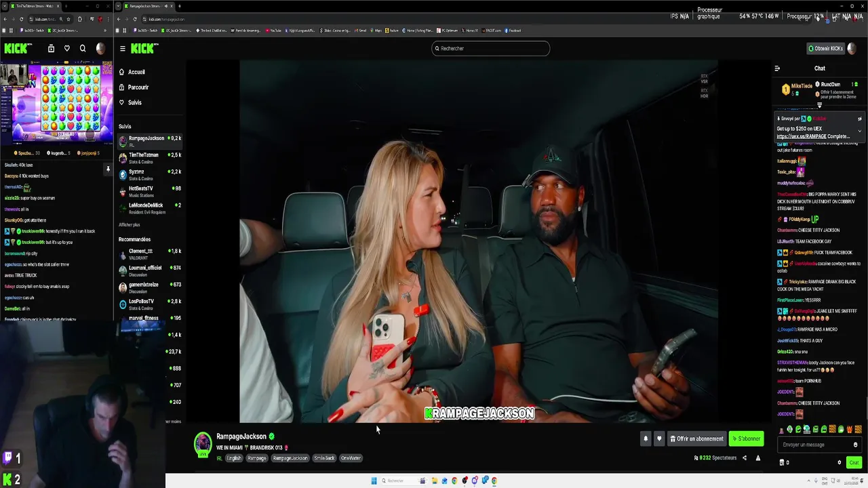Image resolution: width=868 pixels, height=488 pixels.
Task: Open recommended channel Clement_ttt
Action: tap(150, 254)
